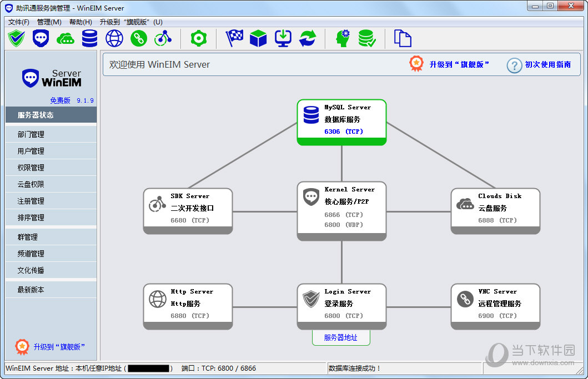
Task: Close the WinEIM Server window
Action: (571, 6)
